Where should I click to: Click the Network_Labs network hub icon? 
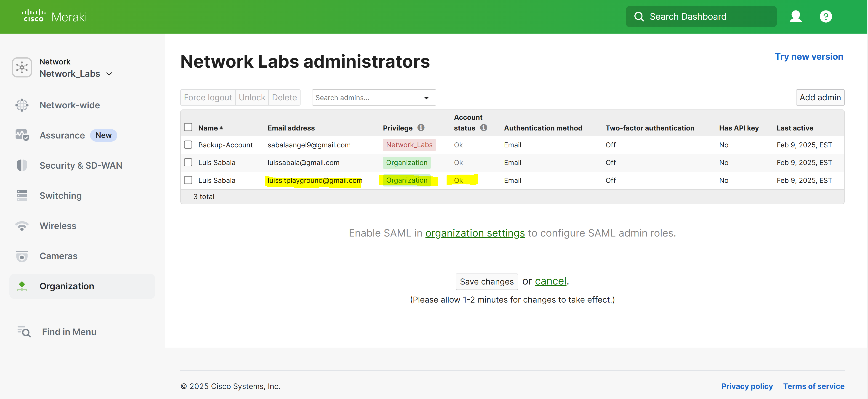click(22, 67)
